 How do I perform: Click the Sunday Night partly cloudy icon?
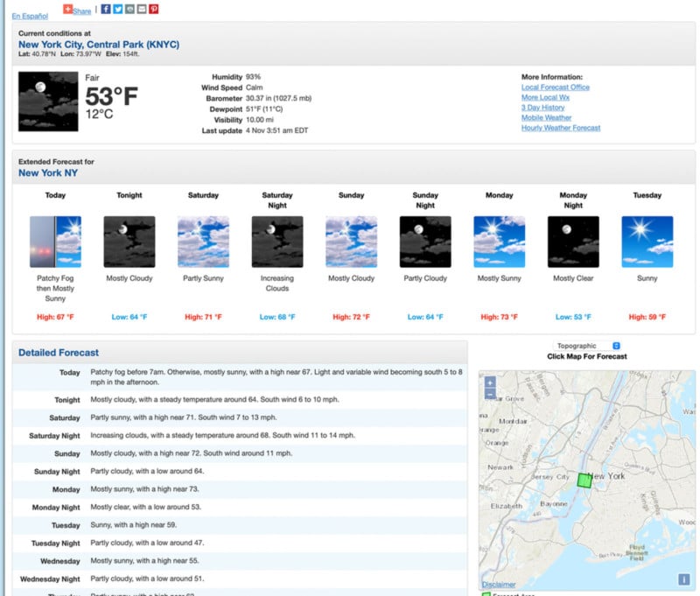click(x=425, y=242)
